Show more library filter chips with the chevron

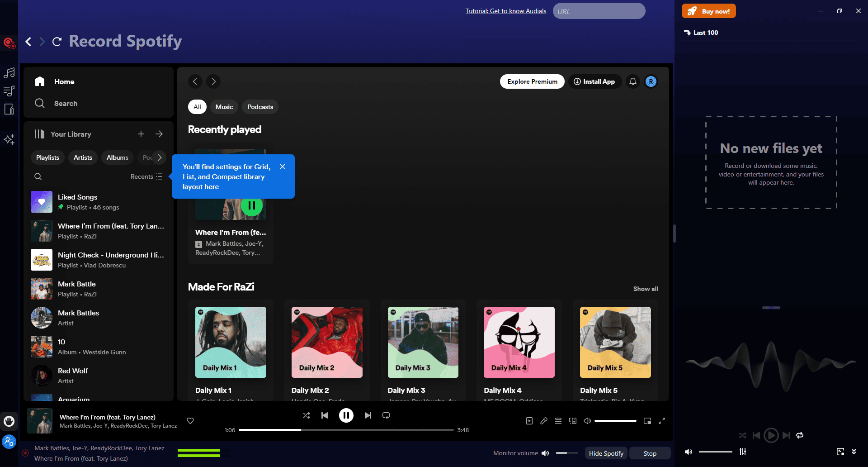(159, 157)
